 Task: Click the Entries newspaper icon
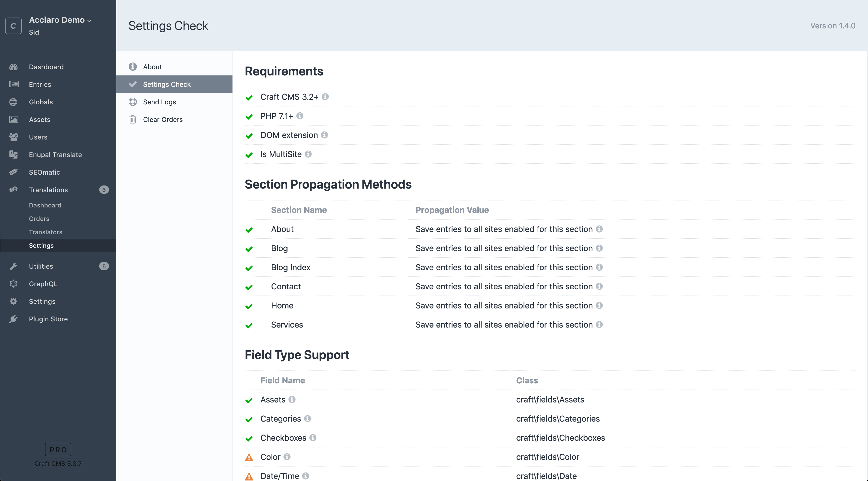13,84
